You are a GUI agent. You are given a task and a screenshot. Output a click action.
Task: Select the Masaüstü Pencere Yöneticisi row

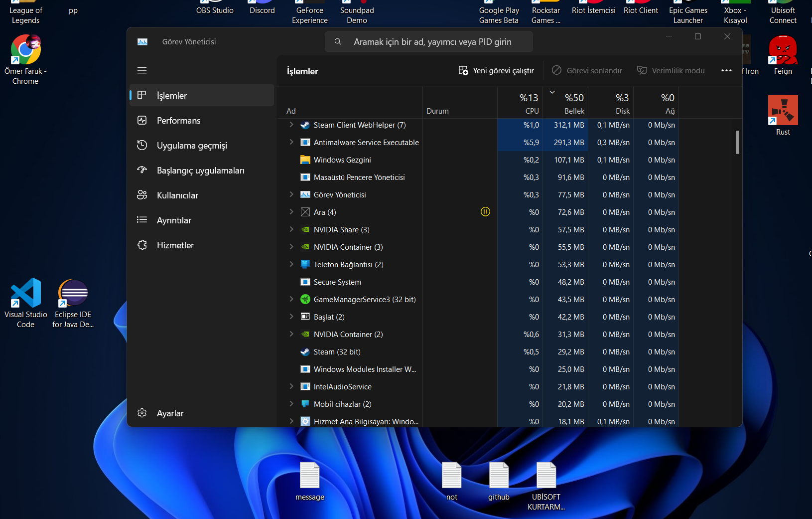pyautogui.click(x=478, y=177)
